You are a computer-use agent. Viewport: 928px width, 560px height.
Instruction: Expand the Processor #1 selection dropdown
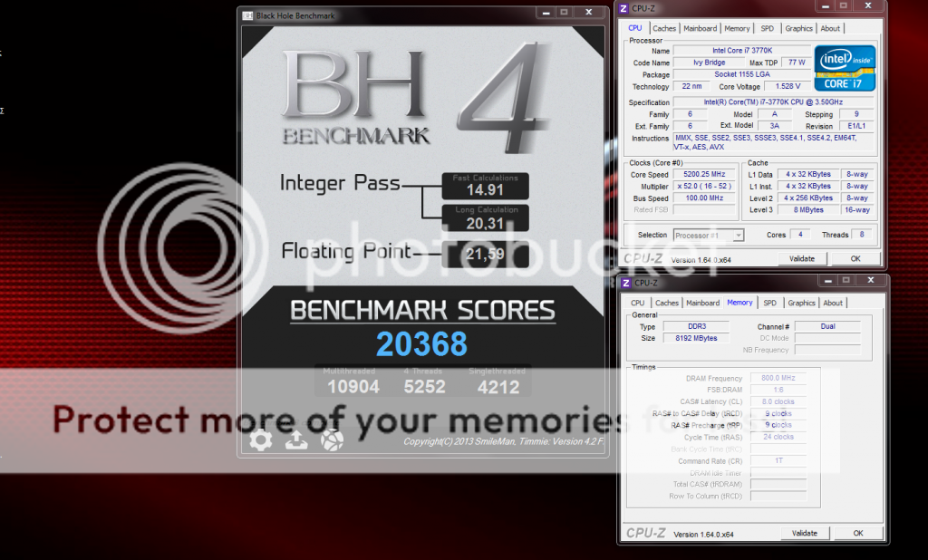[x=738, y=235]
